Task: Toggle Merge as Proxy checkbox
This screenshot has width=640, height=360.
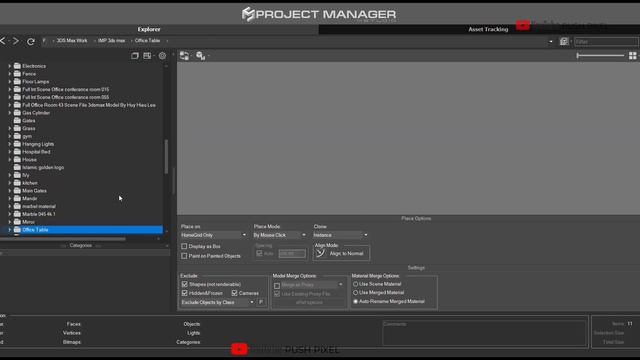Action: [x=277, y=285]
